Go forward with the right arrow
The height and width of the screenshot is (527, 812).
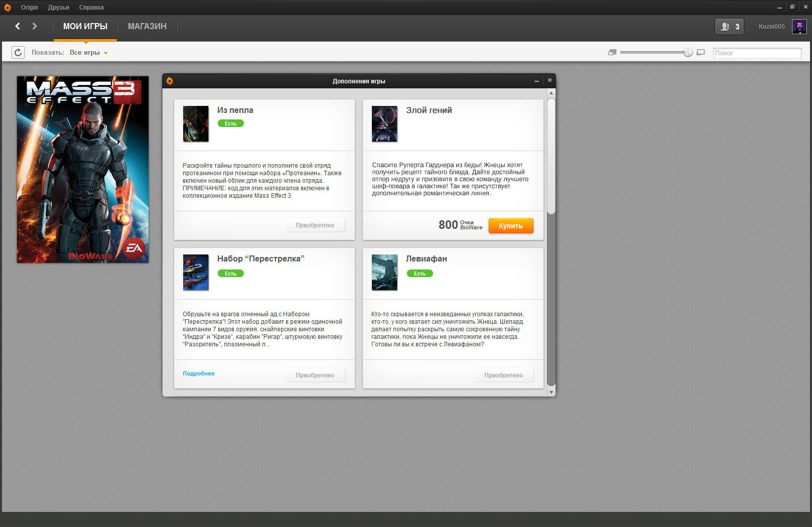tap(35, 26)
